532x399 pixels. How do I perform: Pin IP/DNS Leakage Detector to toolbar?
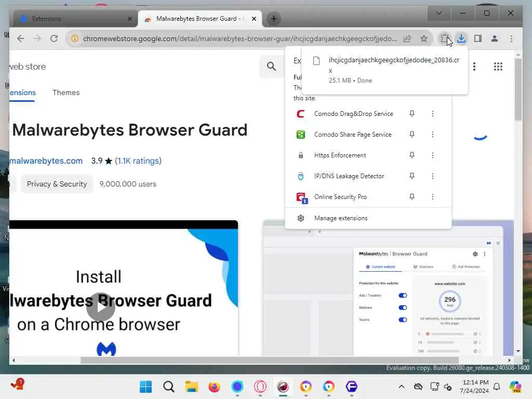412,176
